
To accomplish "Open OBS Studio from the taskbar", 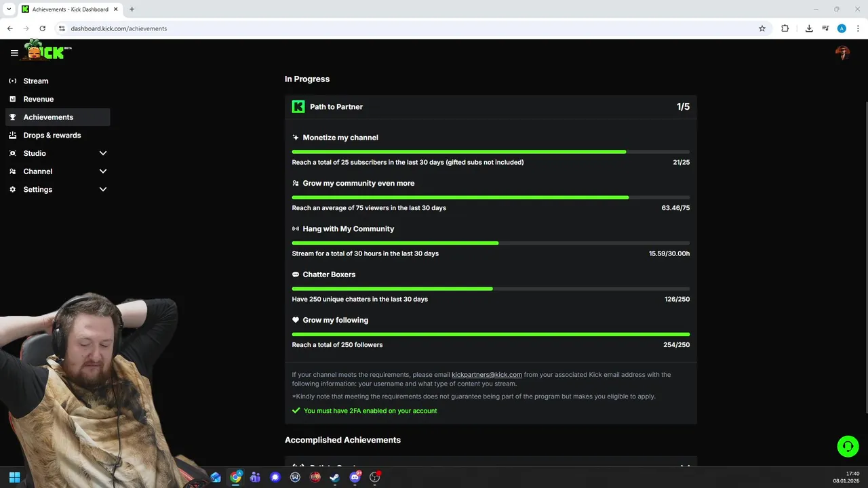I will coord(375,477).
